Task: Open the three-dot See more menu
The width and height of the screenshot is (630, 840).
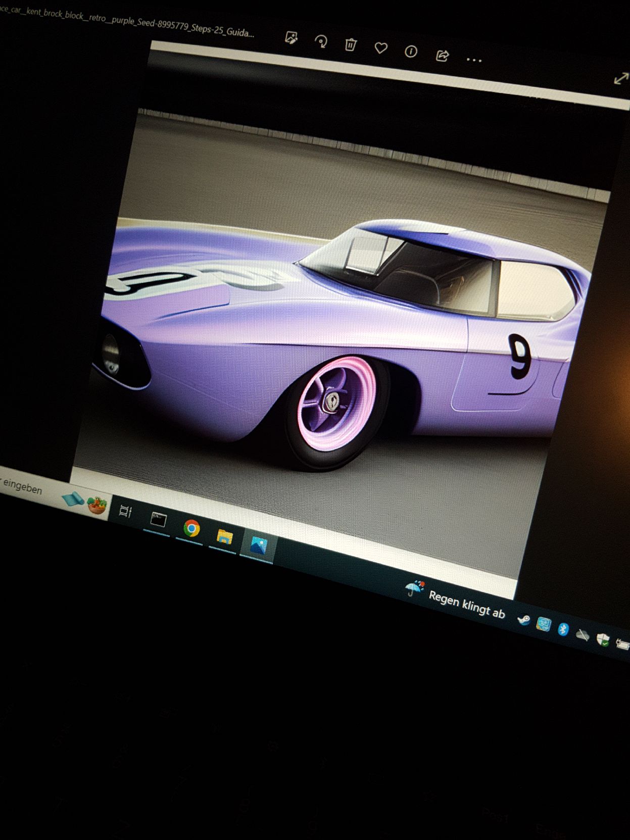Action: (x=474, y=60)
